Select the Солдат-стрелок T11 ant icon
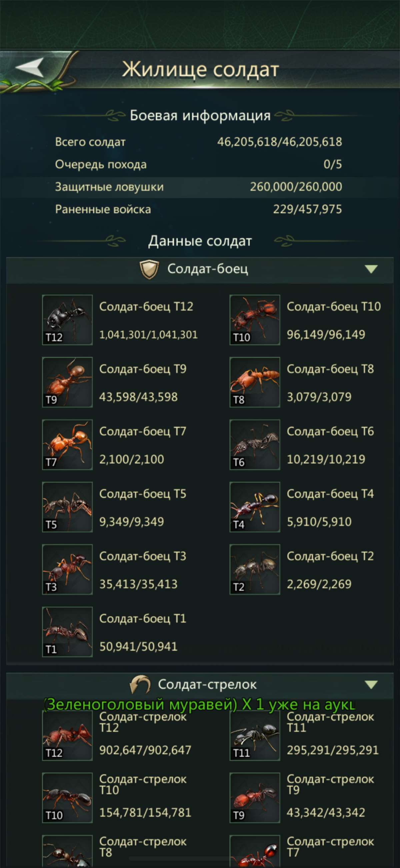The width and height of the screenshot is (400, 868). (x=255, y=736)
